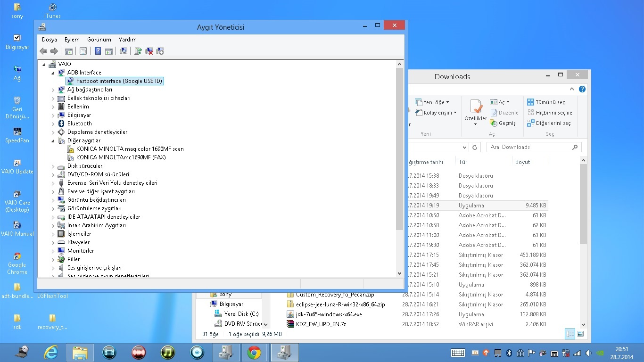Click the Downloads search field

(533, 147)
